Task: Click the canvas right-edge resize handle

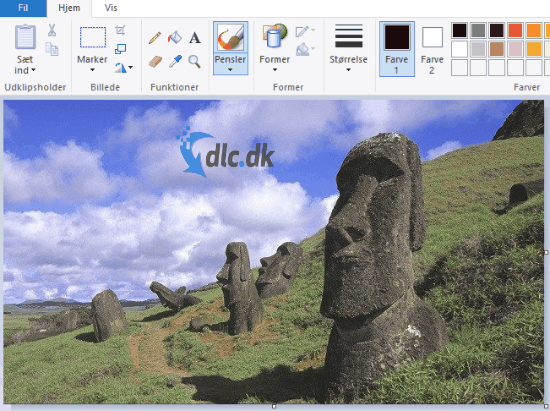Action: (x=546, y=252)
